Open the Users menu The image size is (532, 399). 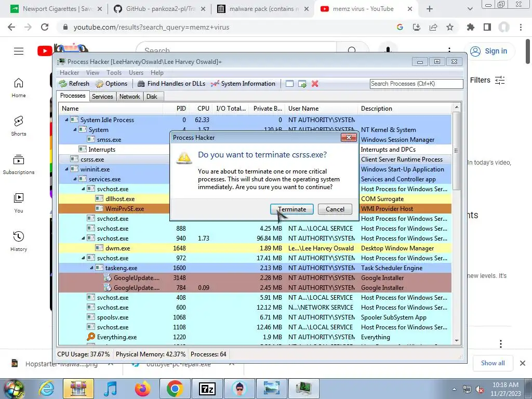point(136,73)
